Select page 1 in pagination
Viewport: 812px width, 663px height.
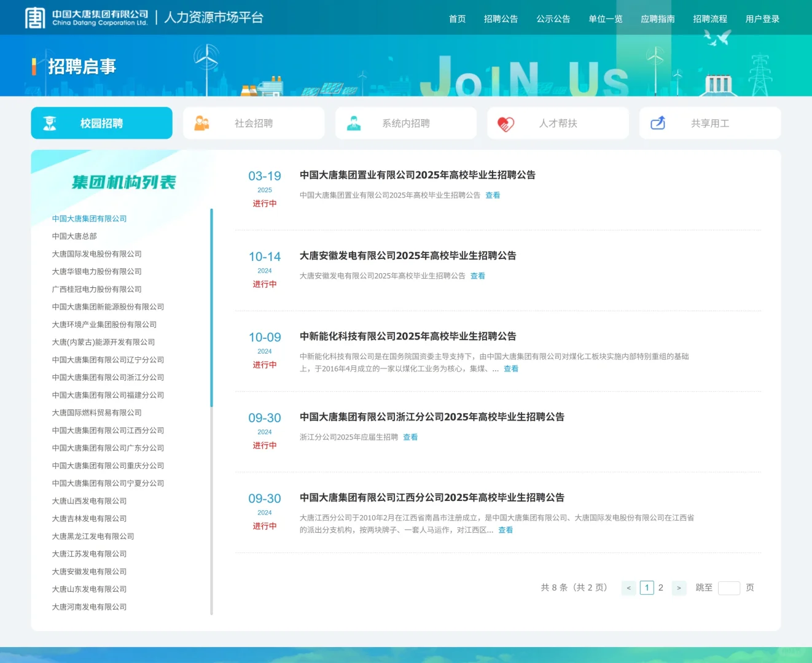pyautogui.click(x=647, y=588)
